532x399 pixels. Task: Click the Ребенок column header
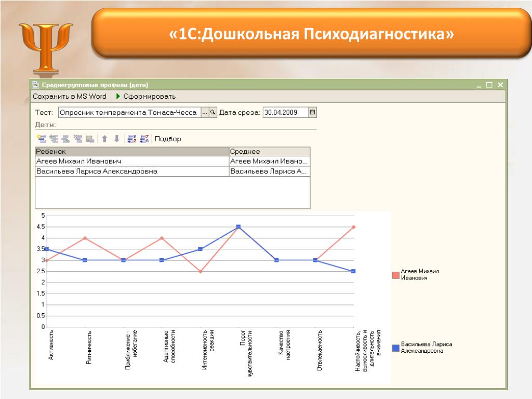coord(132,151)
